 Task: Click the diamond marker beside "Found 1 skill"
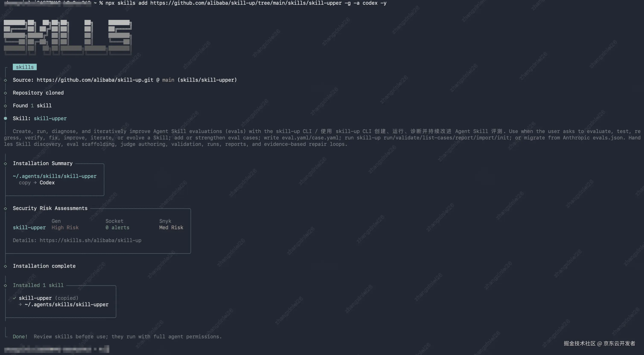[5, 106]
